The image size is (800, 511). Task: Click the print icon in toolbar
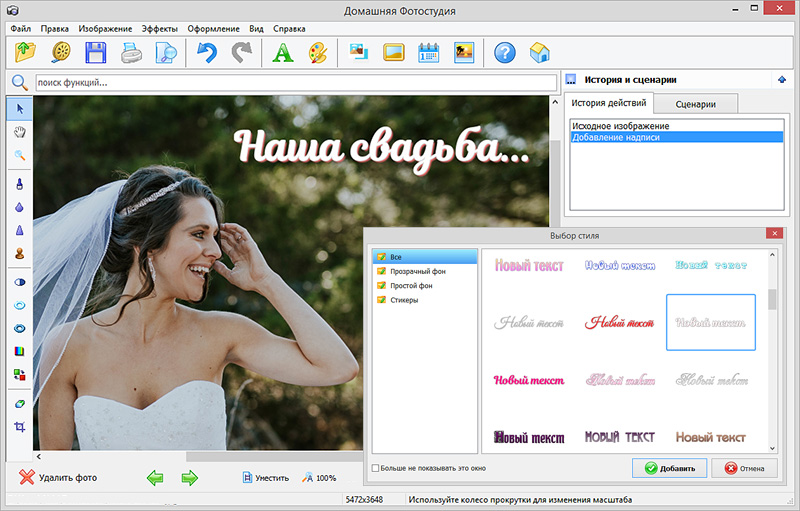(x=131, y=52)
